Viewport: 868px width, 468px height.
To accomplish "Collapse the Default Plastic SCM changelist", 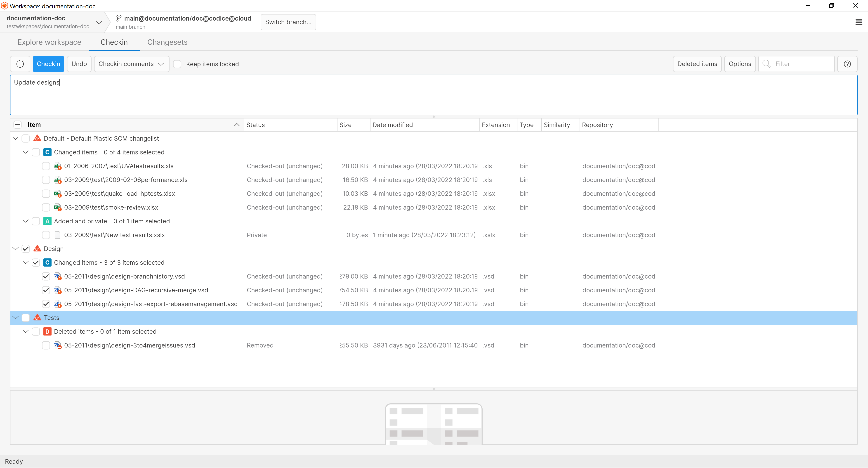I will (x=15, y=138).
